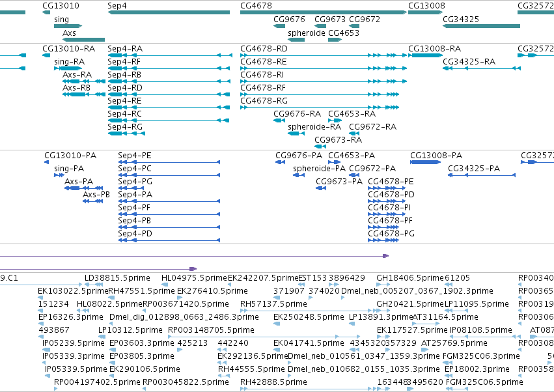Select the spheroide-PA protein label

click(x=320, y=169)
